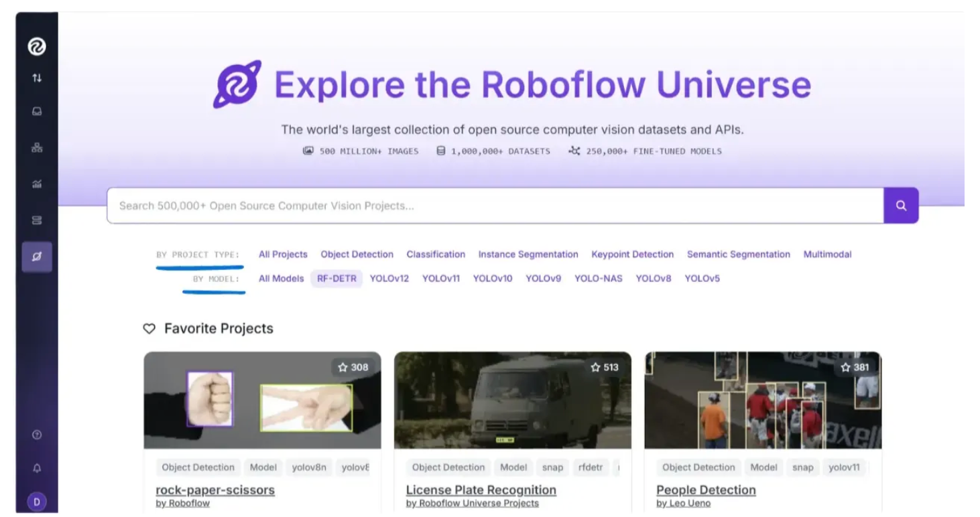The height and width of the screenshot is (517, 980).
Task: Open the rock-paper-scissors project link
Action: pyautogui.click(x=215, y=490)
